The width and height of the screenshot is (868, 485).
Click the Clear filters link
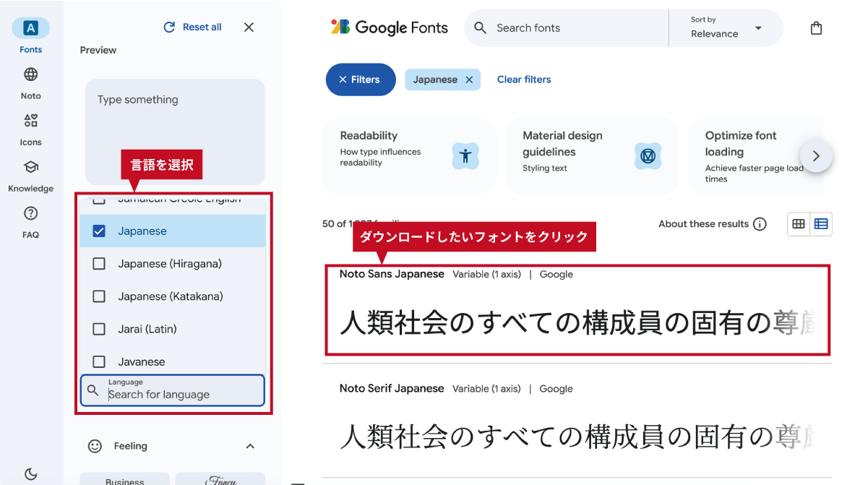click(x=524, y=80)
